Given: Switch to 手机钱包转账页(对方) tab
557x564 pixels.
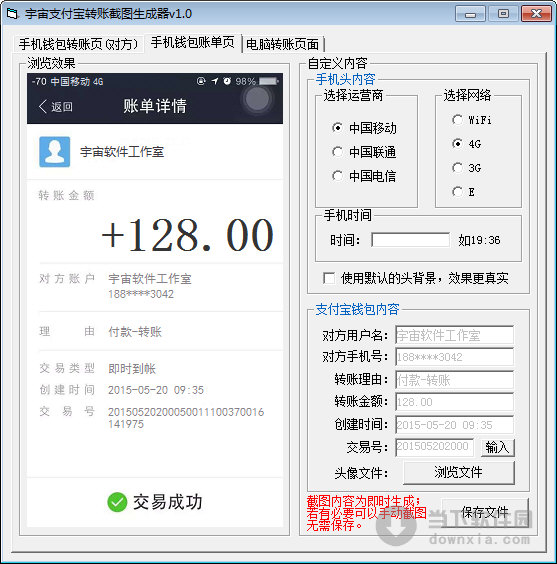Looking at the screenshot, I should pos(78,44).
